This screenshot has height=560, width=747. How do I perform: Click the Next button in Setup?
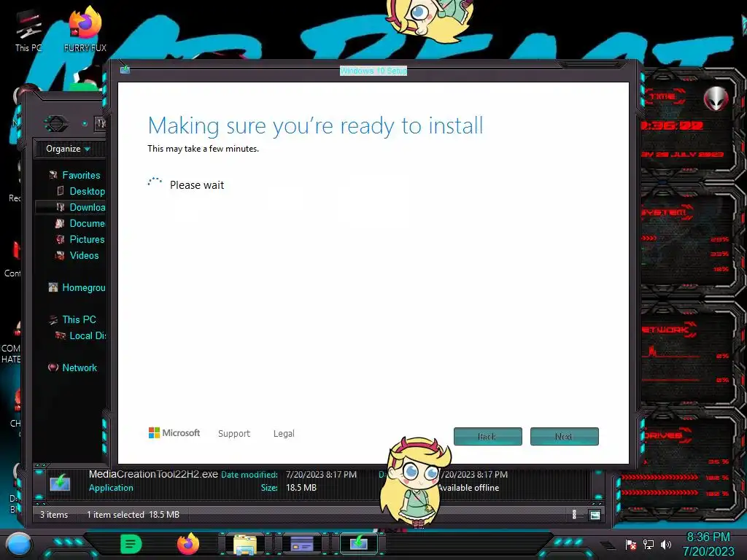pyautogui.click(x=565, y=436)
